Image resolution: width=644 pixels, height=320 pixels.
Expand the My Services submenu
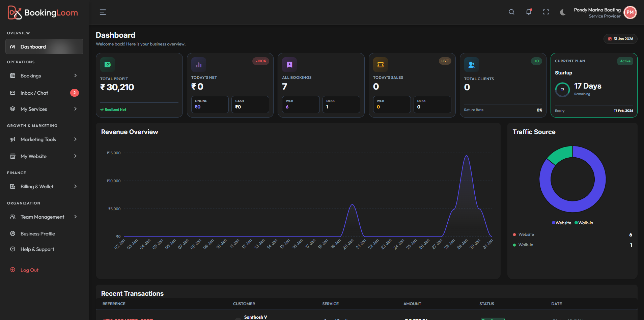coord(44,109)
